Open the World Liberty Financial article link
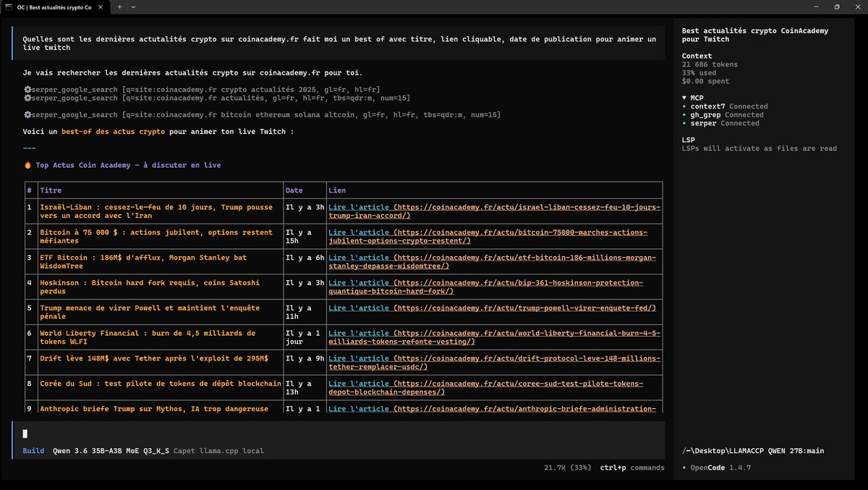 tap(494, 337)
